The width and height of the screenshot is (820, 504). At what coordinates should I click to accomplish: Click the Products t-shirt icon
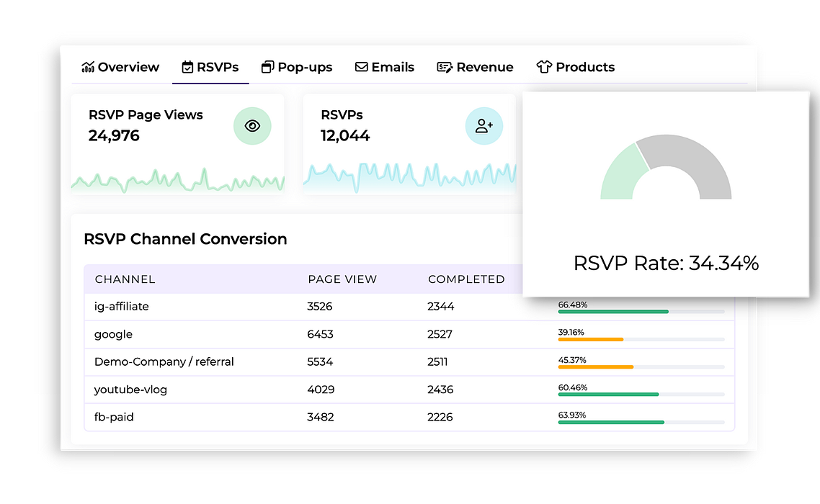[544, 68]
